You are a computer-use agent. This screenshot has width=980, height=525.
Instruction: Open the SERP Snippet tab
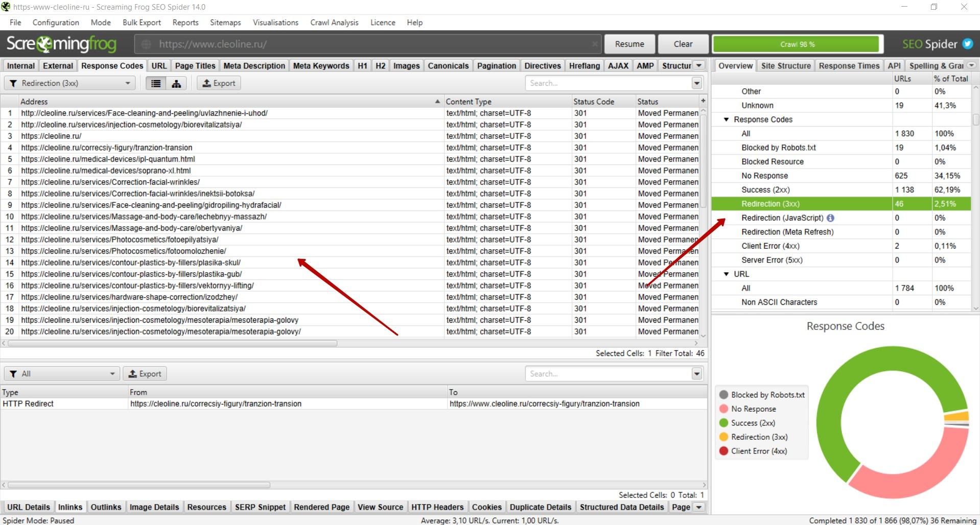[x=260, y=507]
